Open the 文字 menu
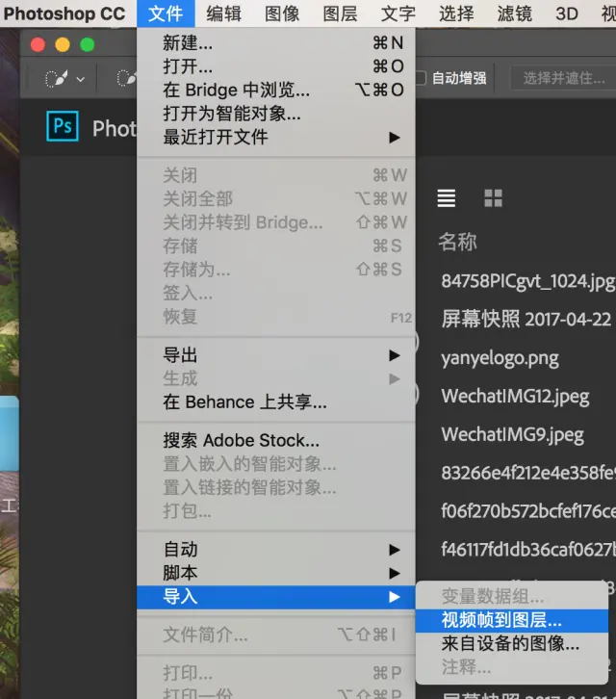Screen dimensions: 616x699 (398, 13)
